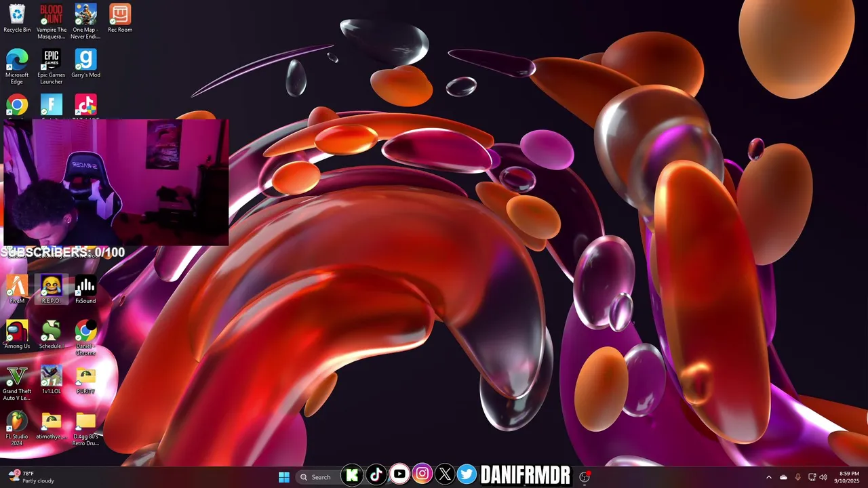Image resolution: width=868 pixels, height=488 pixels.
Task: Click the microphone tray icon
Action: (797, 477)
